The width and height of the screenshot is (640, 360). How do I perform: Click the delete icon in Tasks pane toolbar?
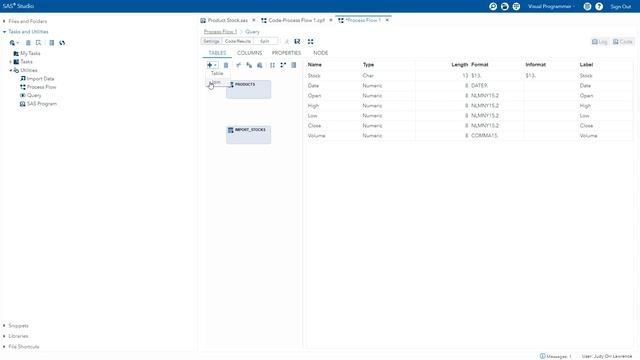28,43
